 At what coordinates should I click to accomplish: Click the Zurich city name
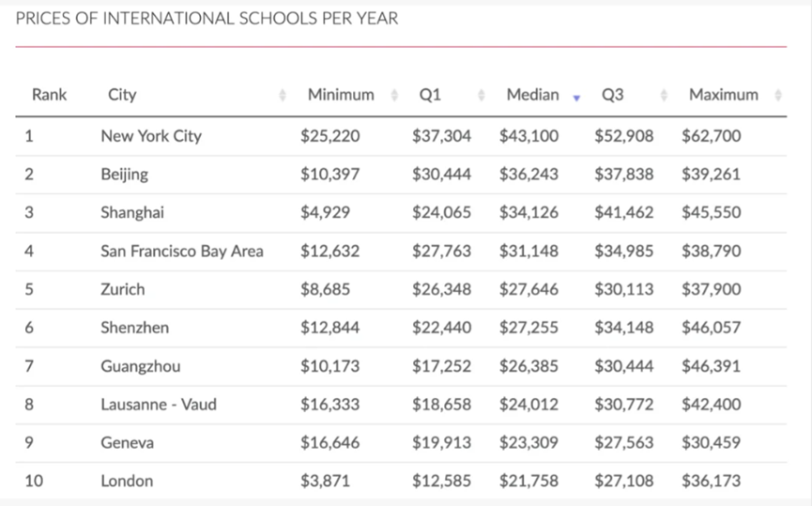(x=123, y=289)
